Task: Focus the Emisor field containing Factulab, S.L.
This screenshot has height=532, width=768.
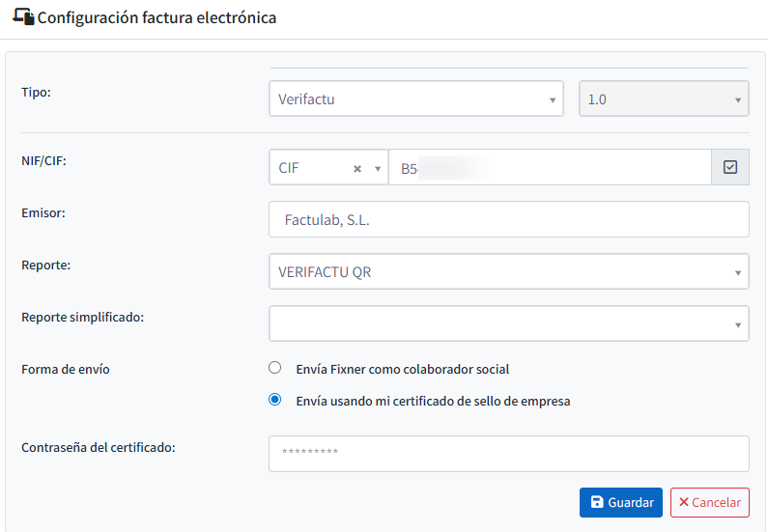Action: [508, 219]
